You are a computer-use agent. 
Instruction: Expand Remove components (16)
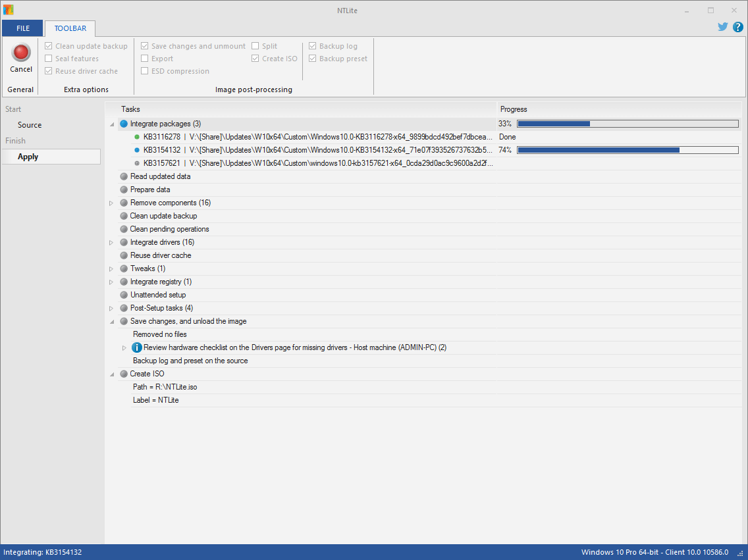click(x=111, y=203)
